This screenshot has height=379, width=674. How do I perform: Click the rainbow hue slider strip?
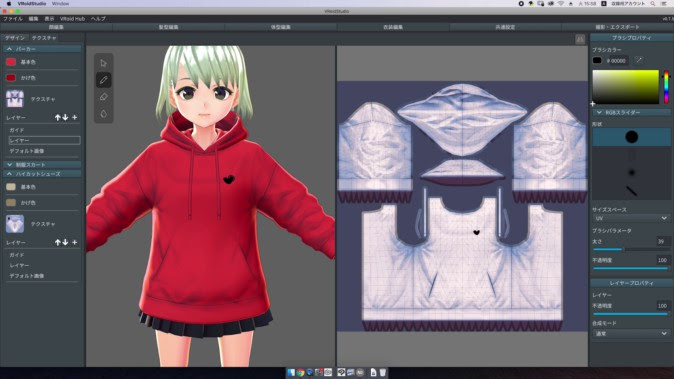click(x=666, y=87)
